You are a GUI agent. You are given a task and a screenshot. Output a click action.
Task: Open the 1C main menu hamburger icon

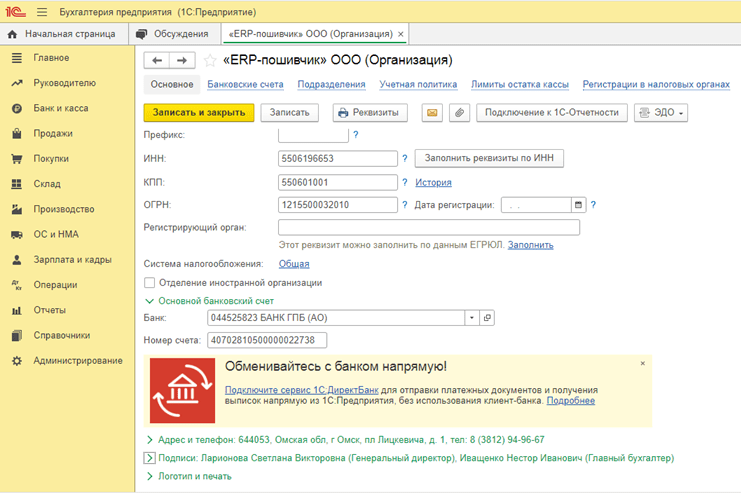42,12
